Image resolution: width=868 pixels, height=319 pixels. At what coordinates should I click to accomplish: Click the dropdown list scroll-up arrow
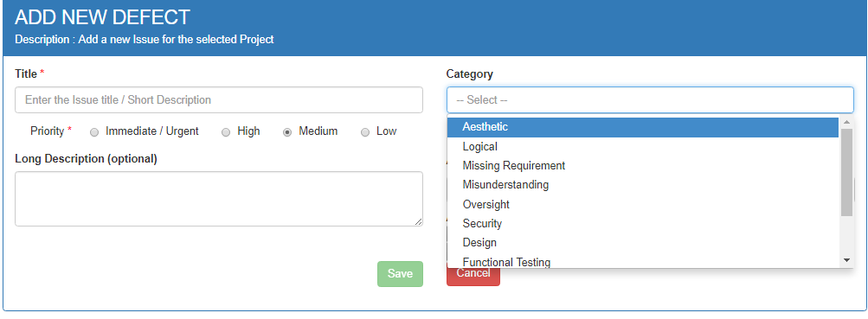[846, 122]
